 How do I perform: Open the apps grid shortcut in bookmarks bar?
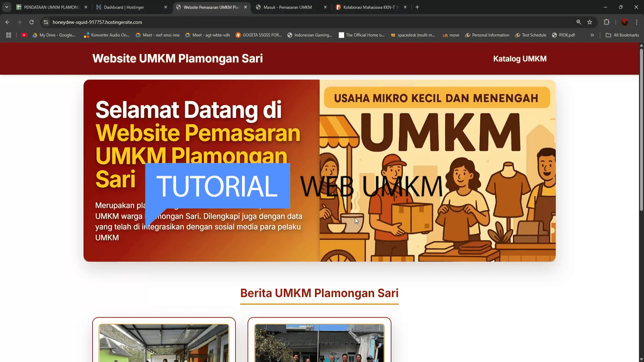click(9, 35)
